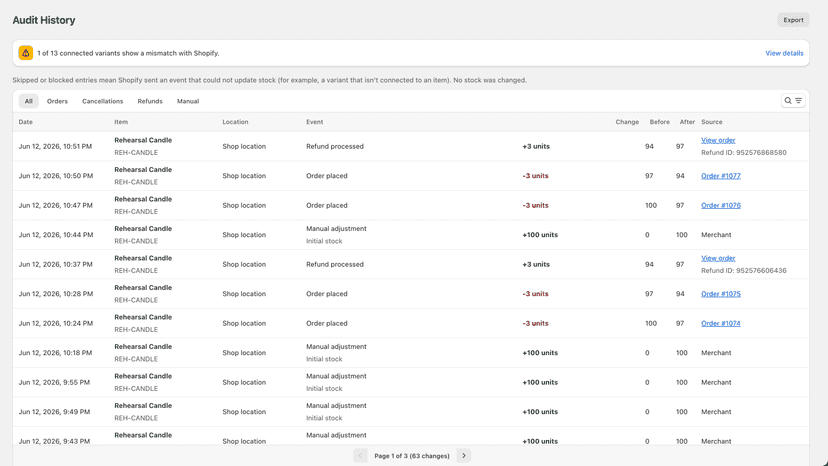Click Manual adjustment in the 9:55 PM row
This screenshot has width=828, height=466.
336,376
